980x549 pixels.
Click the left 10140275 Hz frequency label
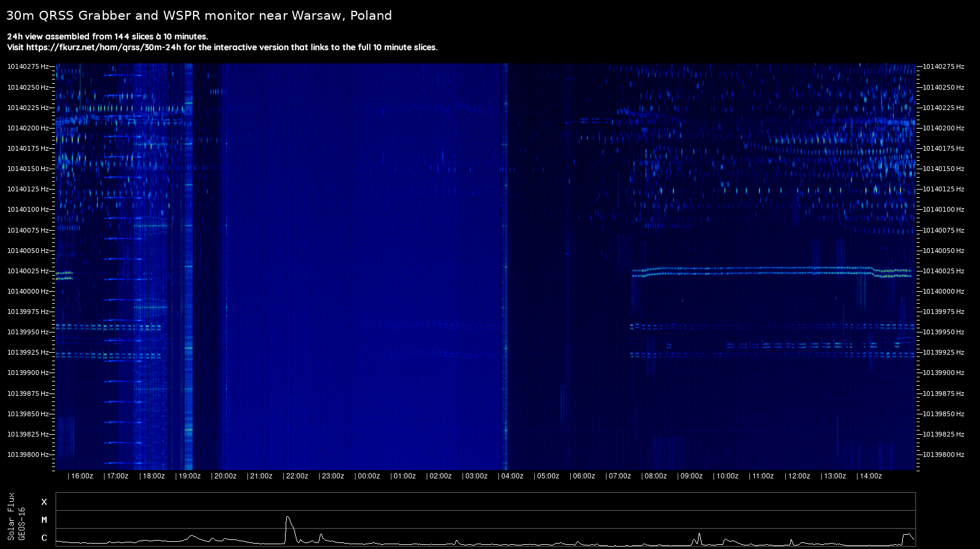tap(27, 66)
